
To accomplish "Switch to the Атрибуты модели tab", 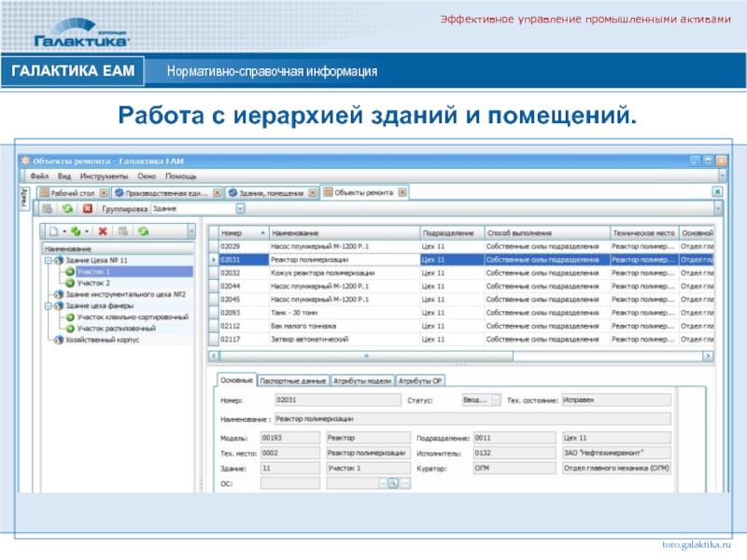I will [363, 381].
